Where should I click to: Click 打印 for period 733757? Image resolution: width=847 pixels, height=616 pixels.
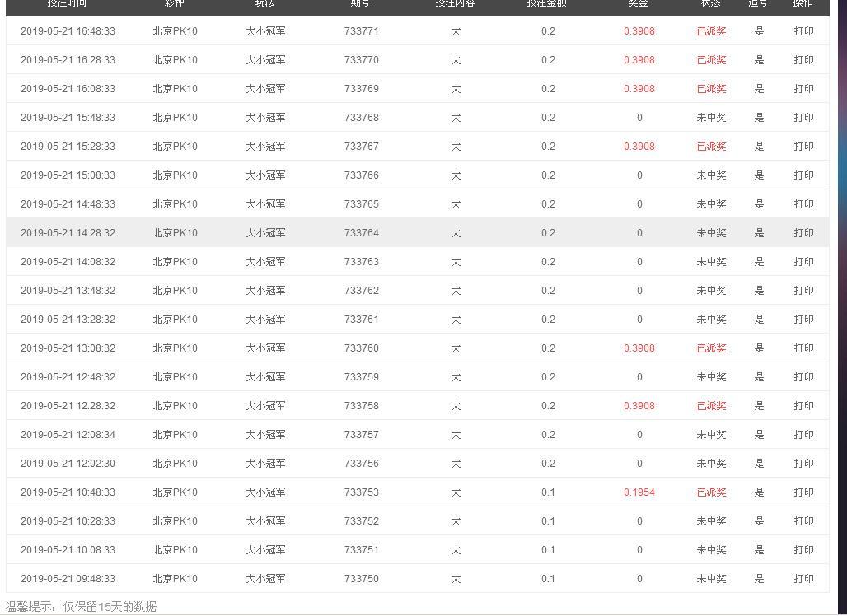(x=803, y=435)
